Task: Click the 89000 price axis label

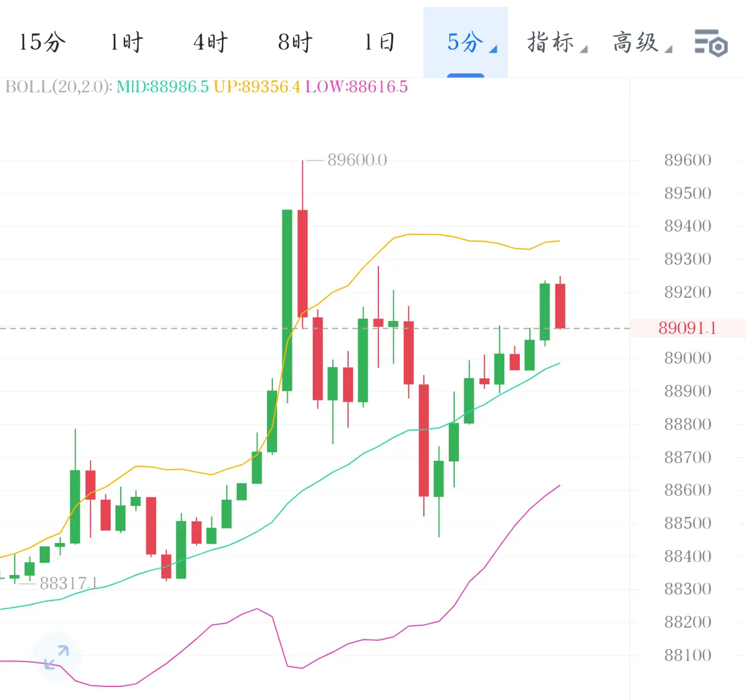Action: [x=687, y=358]
